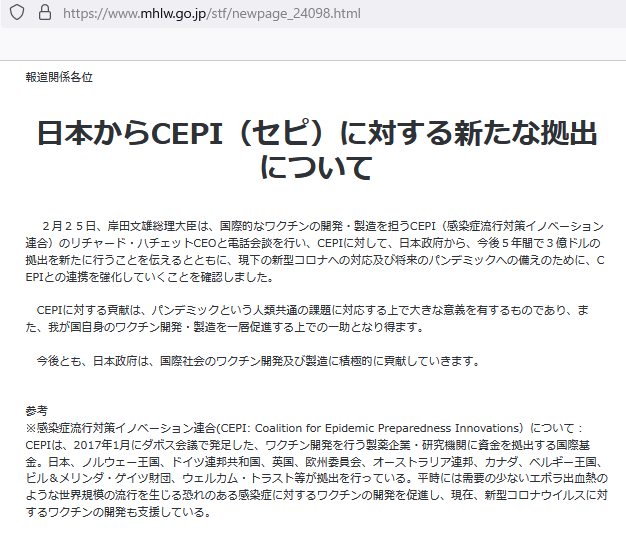
Task: Click the paragraph starting CEPIに対する貢献は
Action: tap(307, 319)
